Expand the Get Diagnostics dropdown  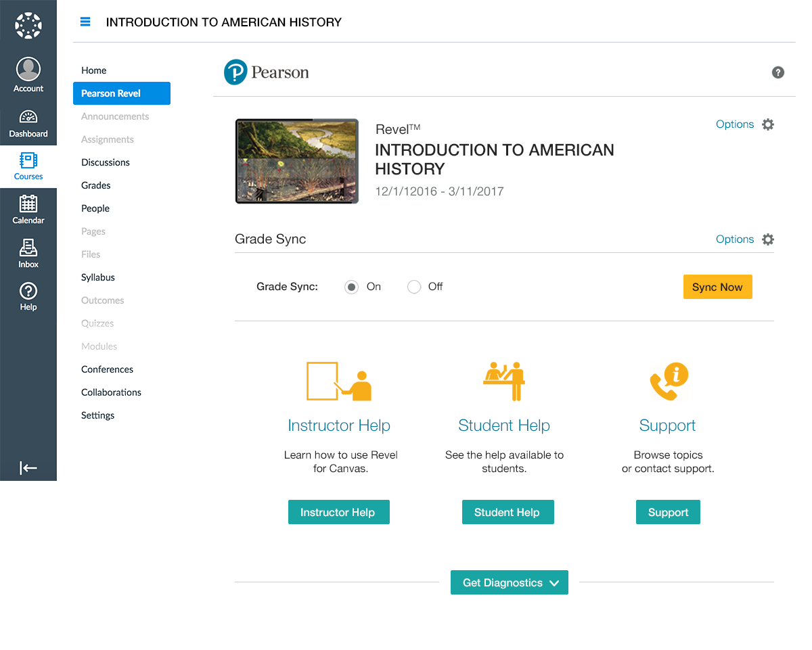510,582
